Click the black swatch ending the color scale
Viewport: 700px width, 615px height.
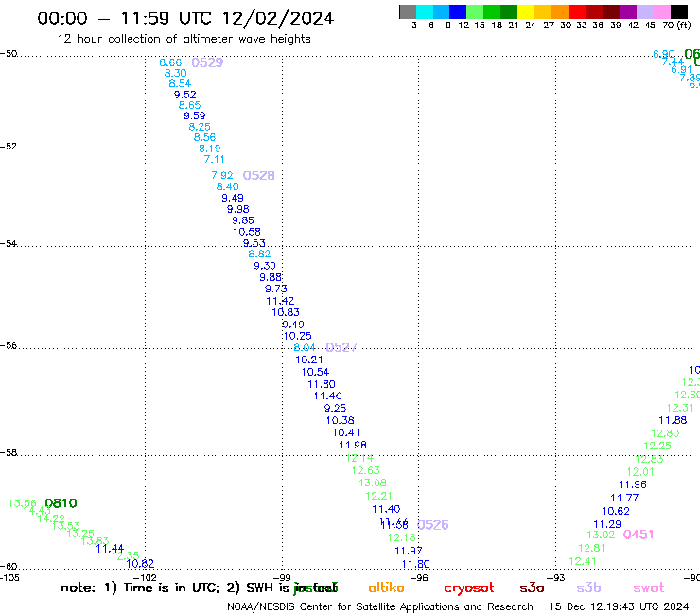click(678, 11)
